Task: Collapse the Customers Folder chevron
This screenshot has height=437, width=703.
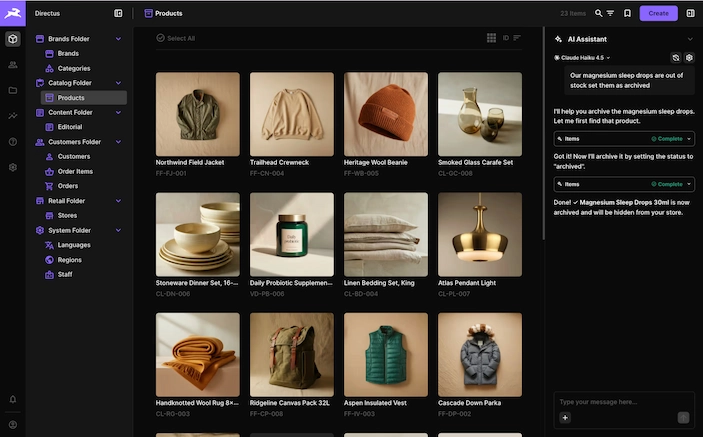Action: coord(118,142)
